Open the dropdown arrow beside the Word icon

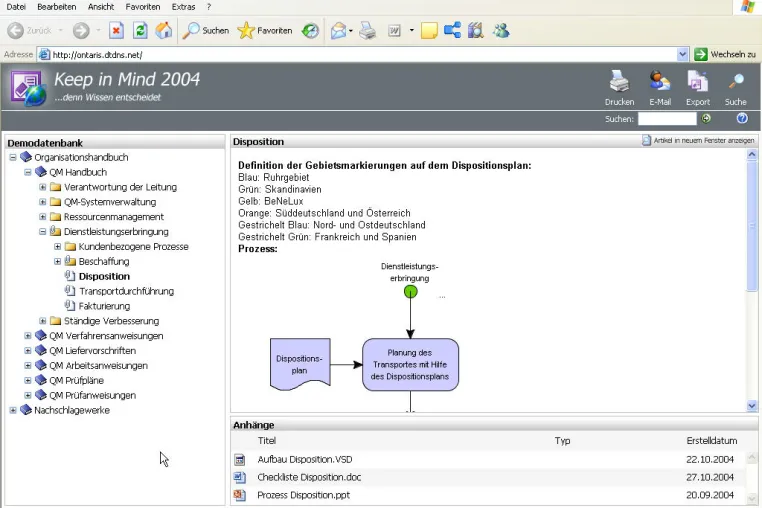(412, 31)
